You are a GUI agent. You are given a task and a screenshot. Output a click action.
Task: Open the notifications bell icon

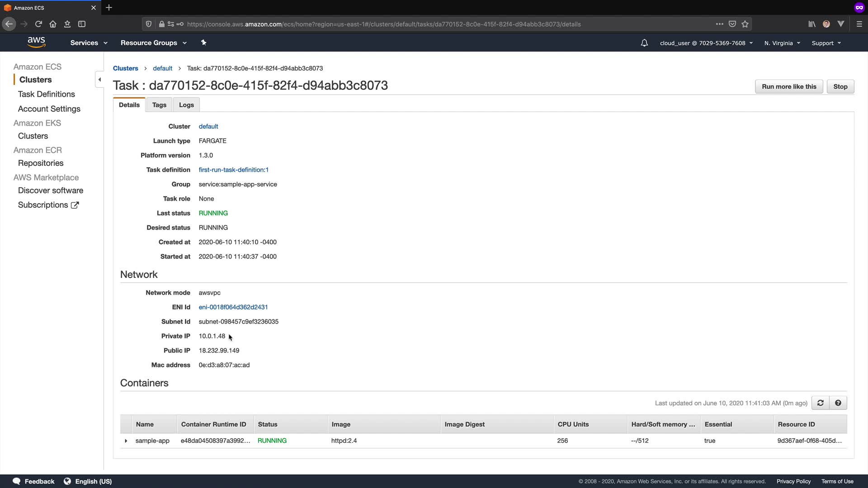(644, 43)
